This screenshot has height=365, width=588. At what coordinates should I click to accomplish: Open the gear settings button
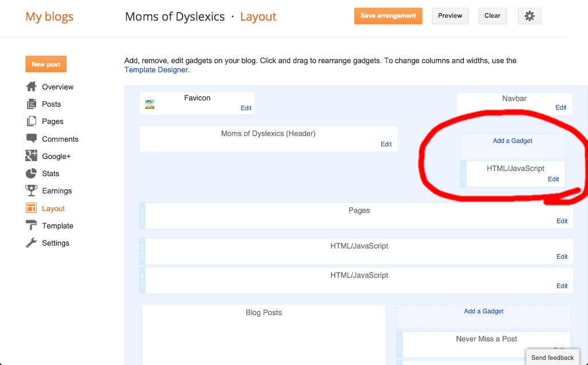(x=529, y=16)
